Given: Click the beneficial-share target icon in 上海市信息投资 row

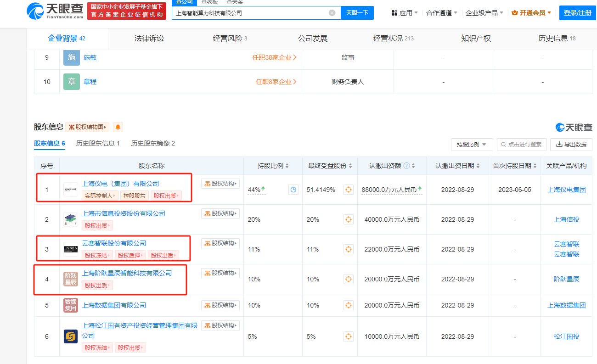Looking at the screenshot, I should tap(349, 219).
